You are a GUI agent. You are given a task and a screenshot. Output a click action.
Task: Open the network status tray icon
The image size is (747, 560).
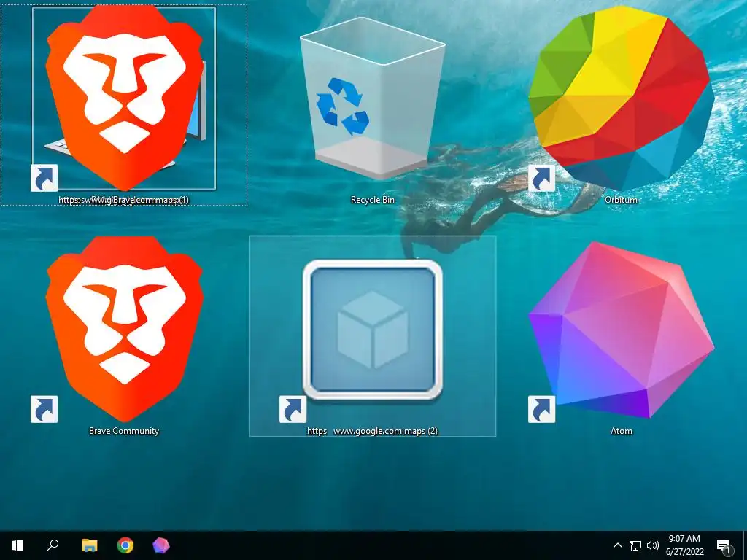pyautogui.click(x=635, y=545)
